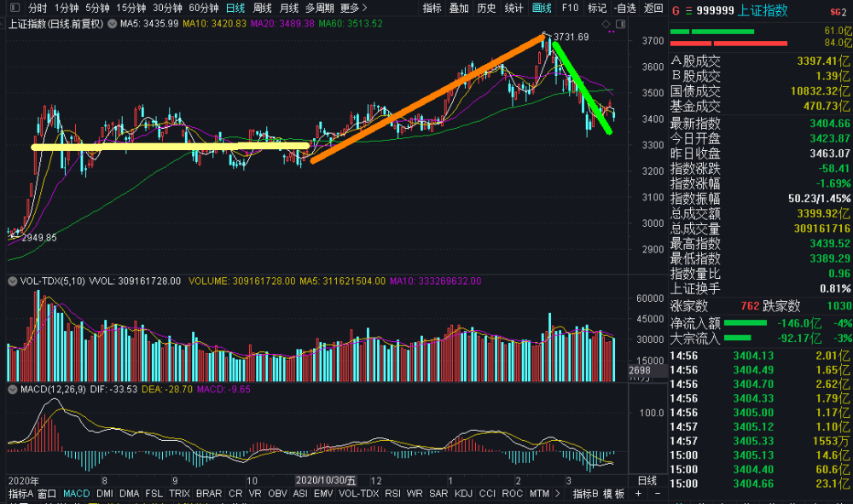Click the 返回 button

[x=653, y=9]
